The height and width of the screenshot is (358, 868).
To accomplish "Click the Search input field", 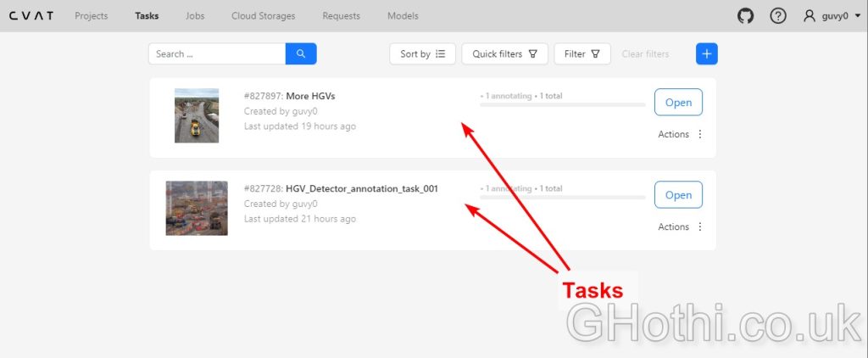I will coord(217,54).
